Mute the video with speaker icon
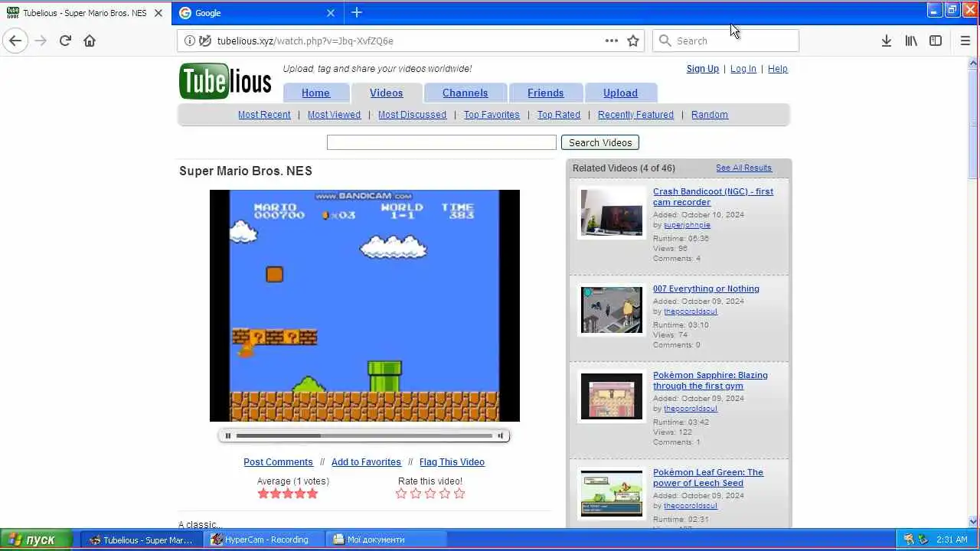This screenshot has width=980, height=551. click(x=501, y=435)
